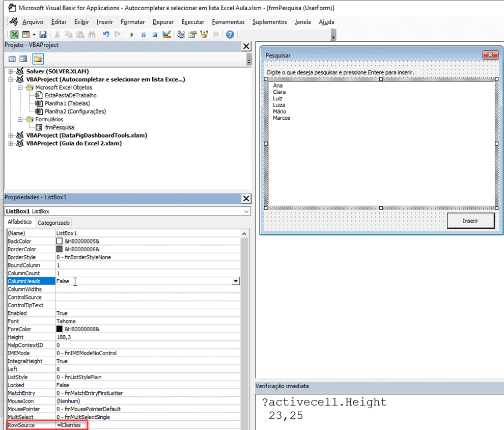The height and width of the screenshot is (430, 504).
Task: Click the BackColor color swatch
Action: tap(60, 241)
